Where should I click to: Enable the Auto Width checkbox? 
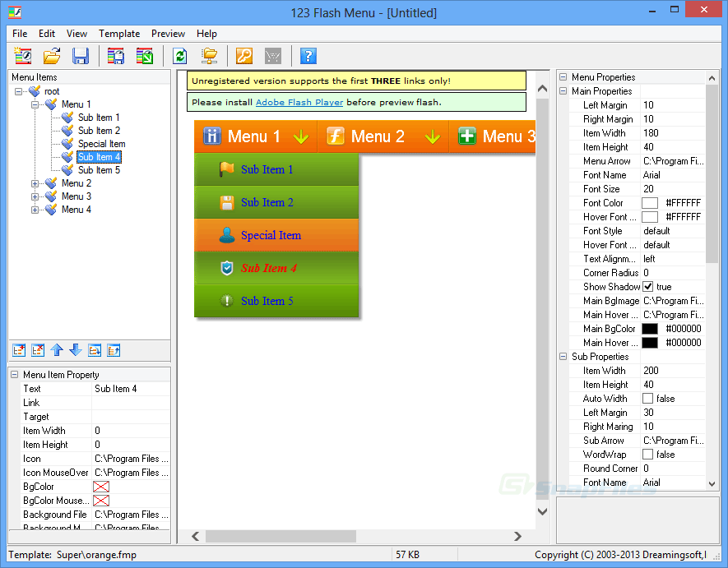click(647, 399)
